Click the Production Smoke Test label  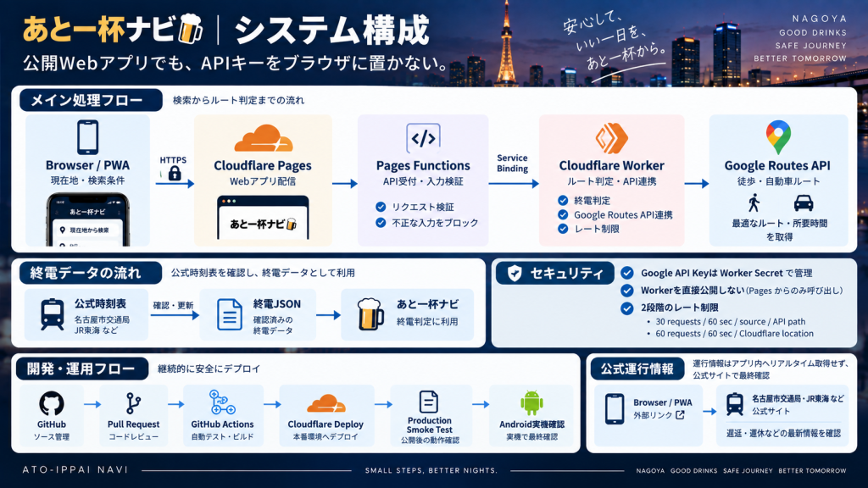[429, 425]
